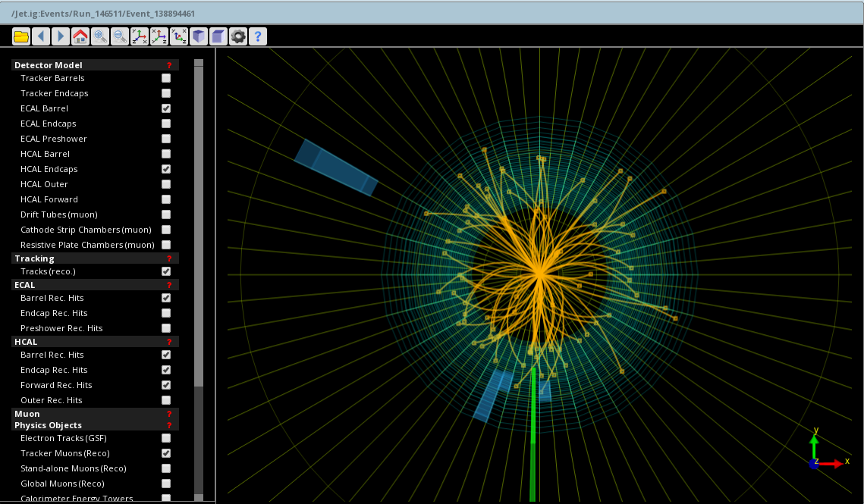Select the third XYZ axes view icon

[179, 36]
